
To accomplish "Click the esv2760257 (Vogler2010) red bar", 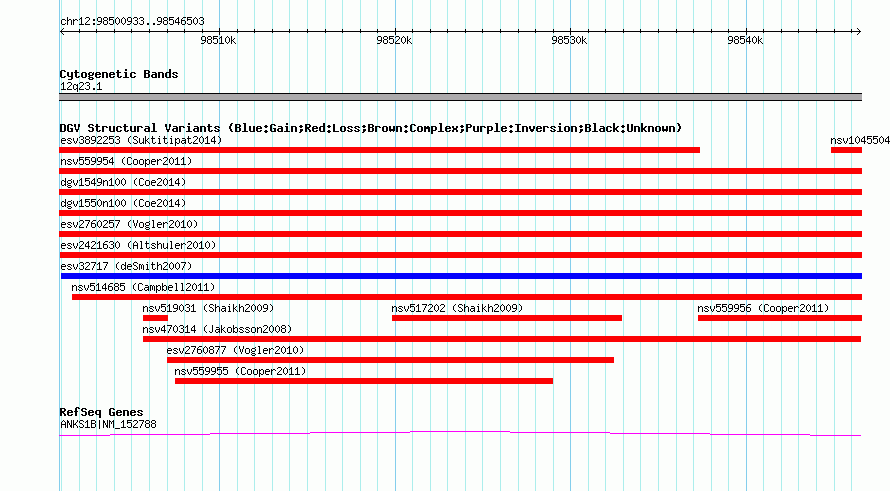I will pyautogui.click(x=461, y=234).
